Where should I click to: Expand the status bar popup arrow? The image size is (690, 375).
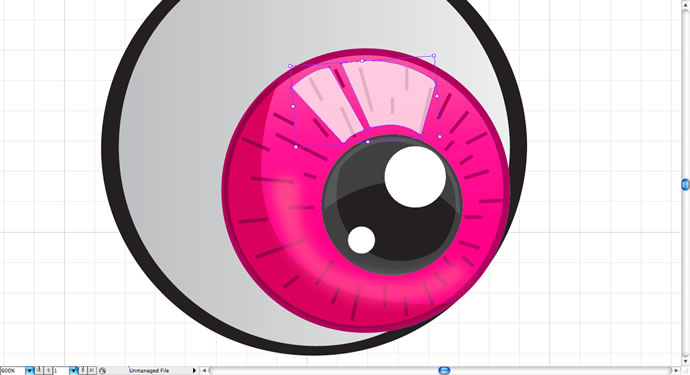click(194, 371)
